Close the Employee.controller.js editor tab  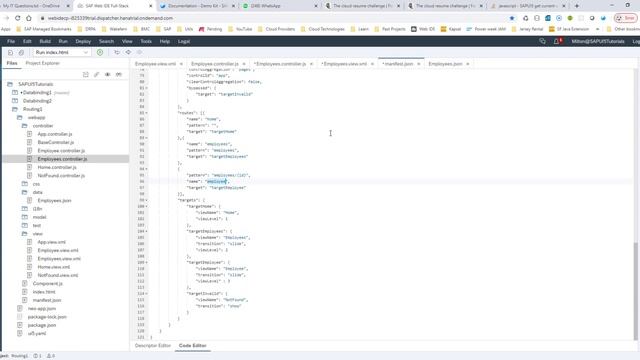(244, 64)
